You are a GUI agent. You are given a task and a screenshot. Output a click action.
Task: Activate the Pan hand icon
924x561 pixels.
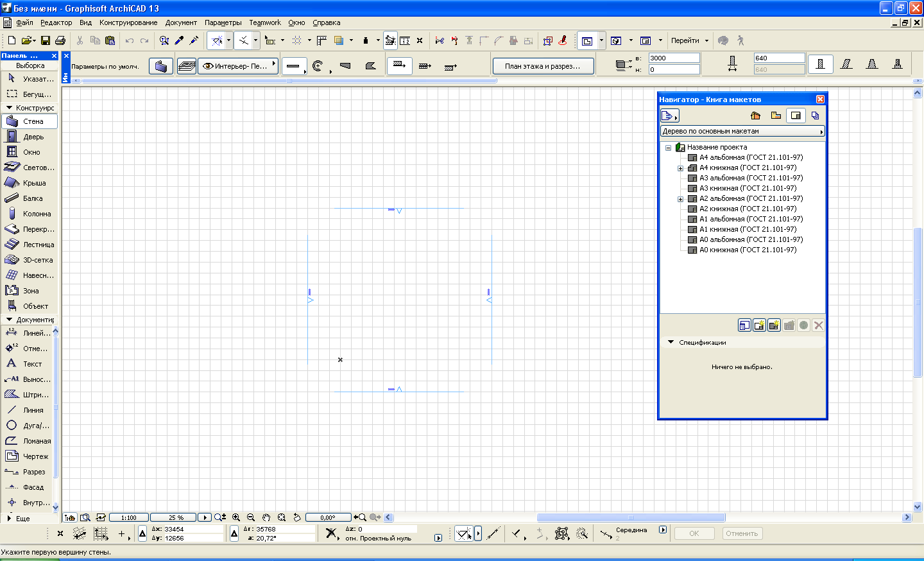(266, 517)
